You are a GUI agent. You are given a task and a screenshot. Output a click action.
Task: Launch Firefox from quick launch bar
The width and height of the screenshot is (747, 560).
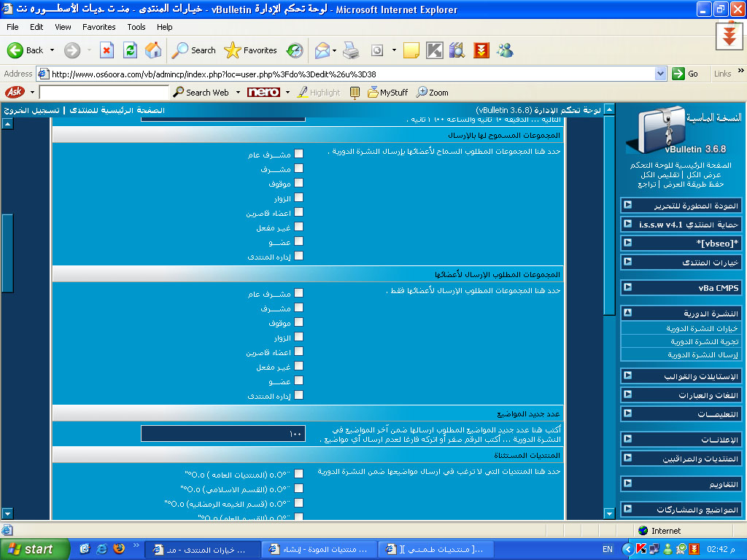click(119, 549)
